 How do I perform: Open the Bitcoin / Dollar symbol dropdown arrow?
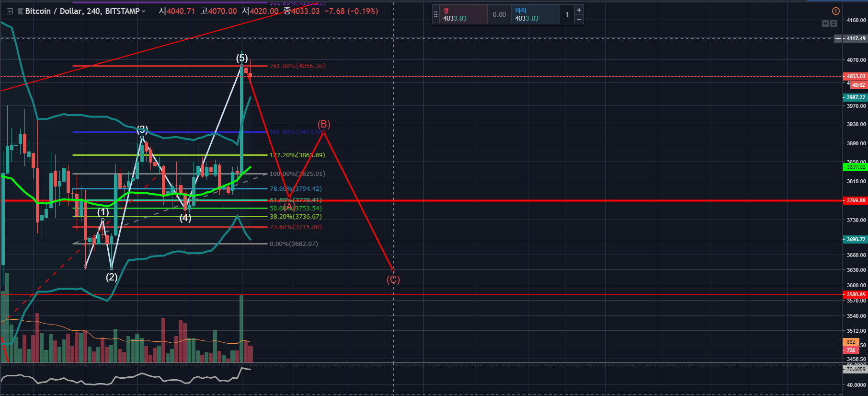click(143, 11)
